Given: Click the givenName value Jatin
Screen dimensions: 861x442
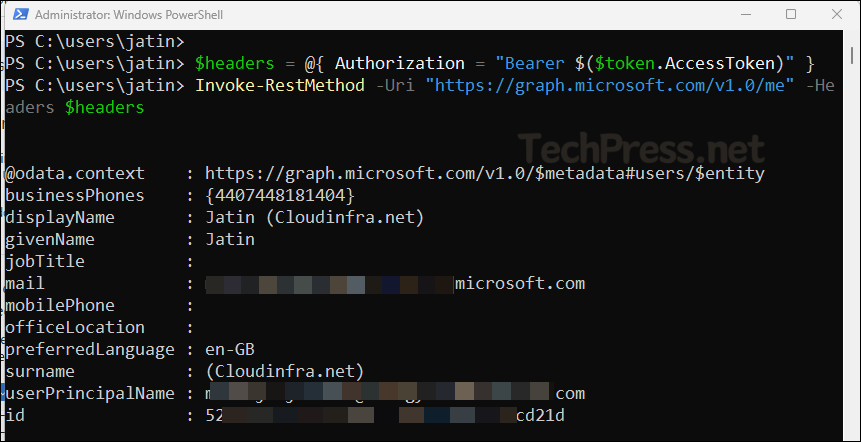Looking at the screenshot, I should tap(230, 240).
